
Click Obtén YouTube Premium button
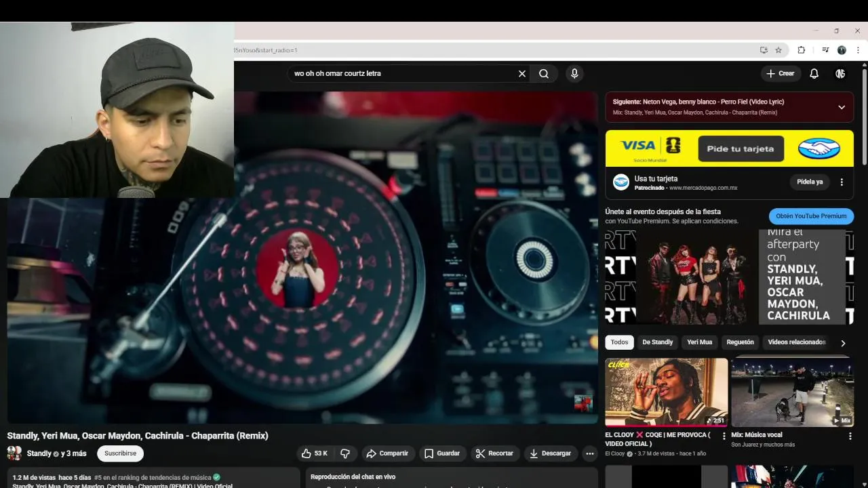click(x=811, y=216)
